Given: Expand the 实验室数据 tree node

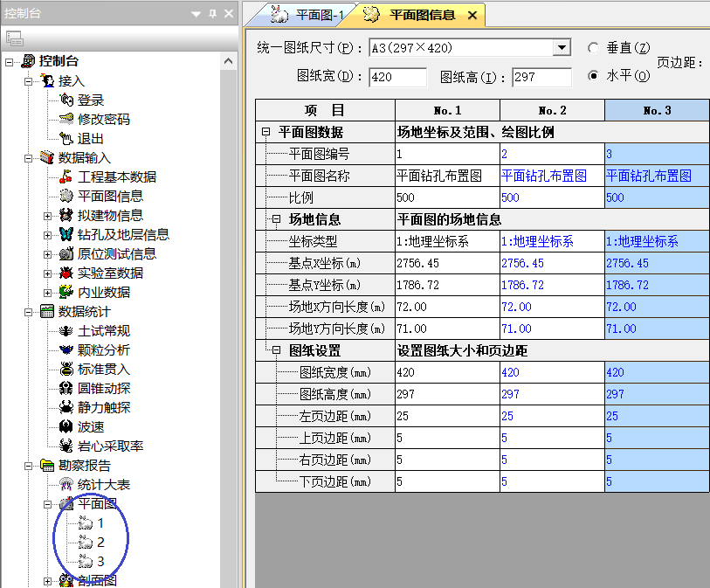Looking at the screenshot, I should pyautogui.click(x=47, y=273).
